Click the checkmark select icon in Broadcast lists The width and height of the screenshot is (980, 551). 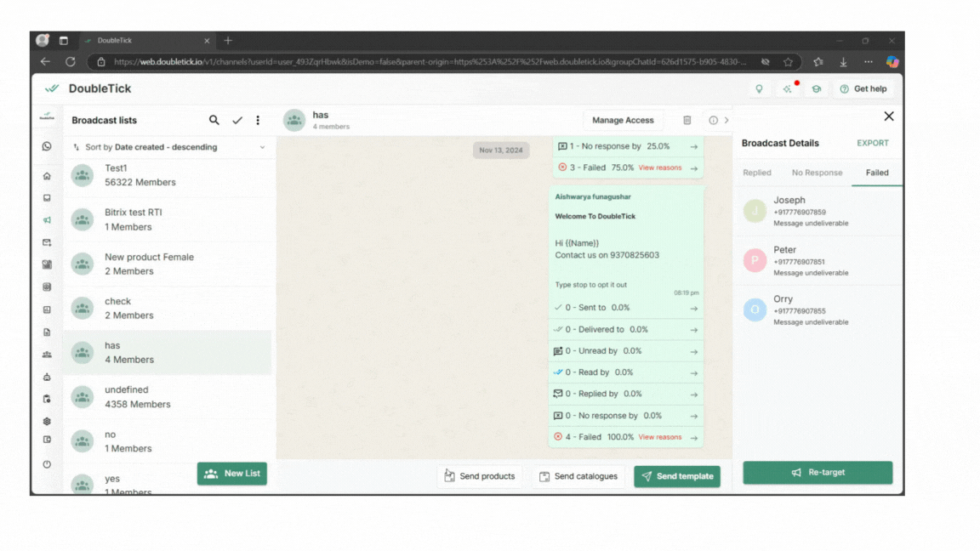point(237,121)
